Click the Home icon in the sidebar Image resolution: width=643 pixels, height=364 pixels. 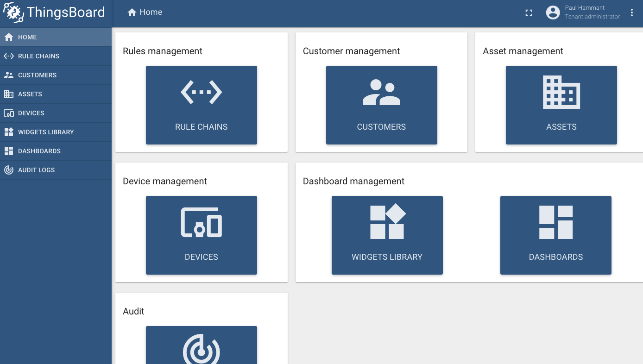pos(8,37)
